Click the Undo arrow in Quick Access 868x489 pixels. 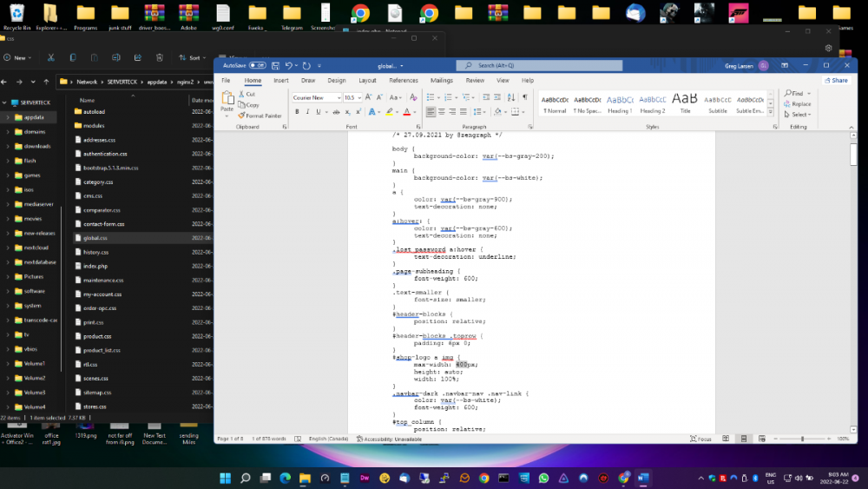pyautogui.click(x=290, y=65)
